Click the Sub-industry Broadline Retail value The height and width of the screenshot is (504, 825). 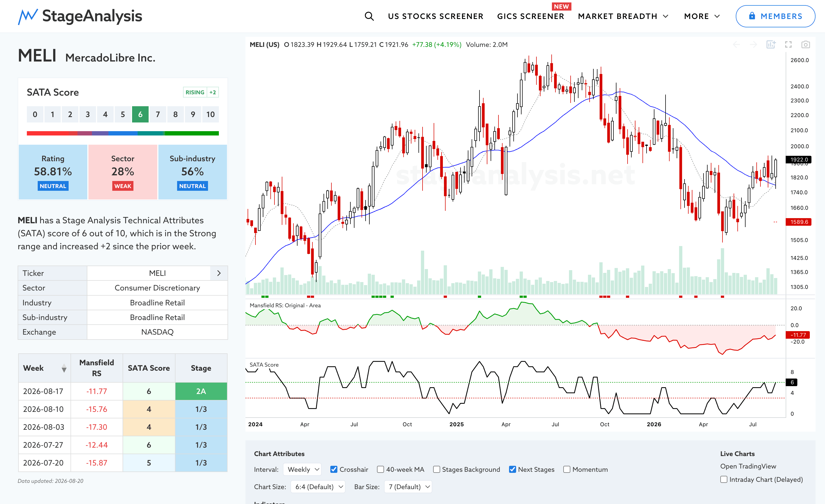[x=157, y=317]
